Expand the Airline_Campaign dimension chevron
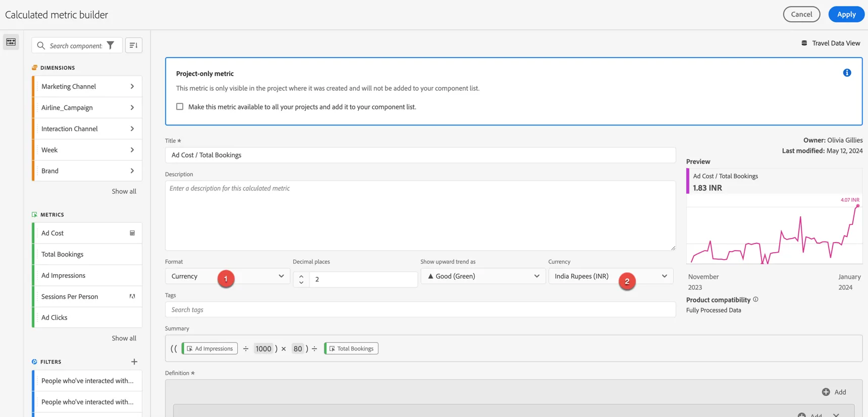This screenshot has width=868, height=417. coord(132,107)
